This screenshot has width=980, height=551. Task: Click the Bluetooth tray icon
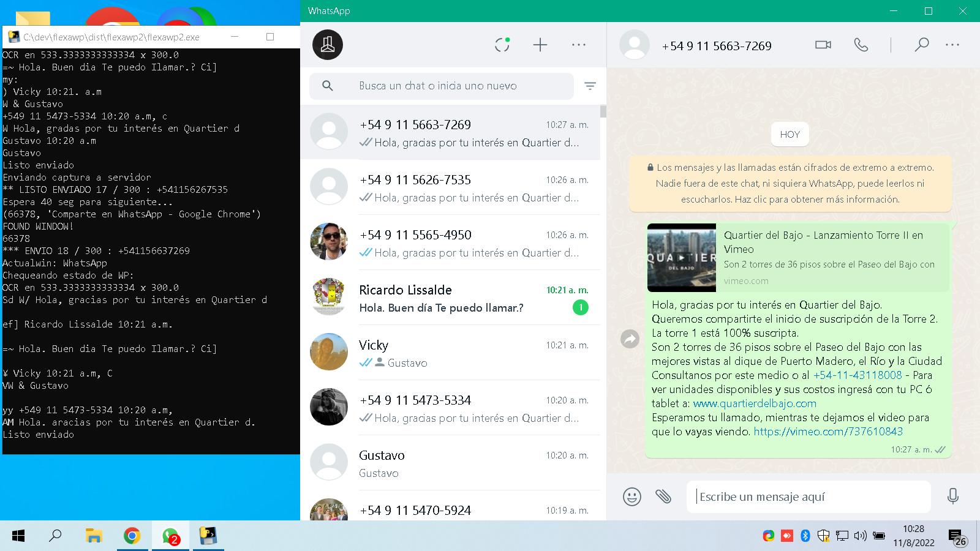[805, 536]
